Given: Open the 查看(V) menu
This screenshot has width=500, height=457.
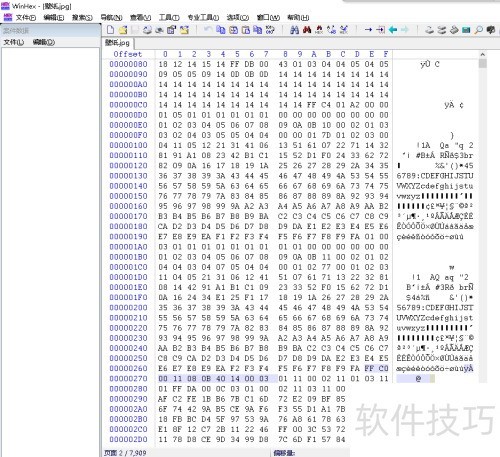Looking at the screenshot, I should click(141, 18).
